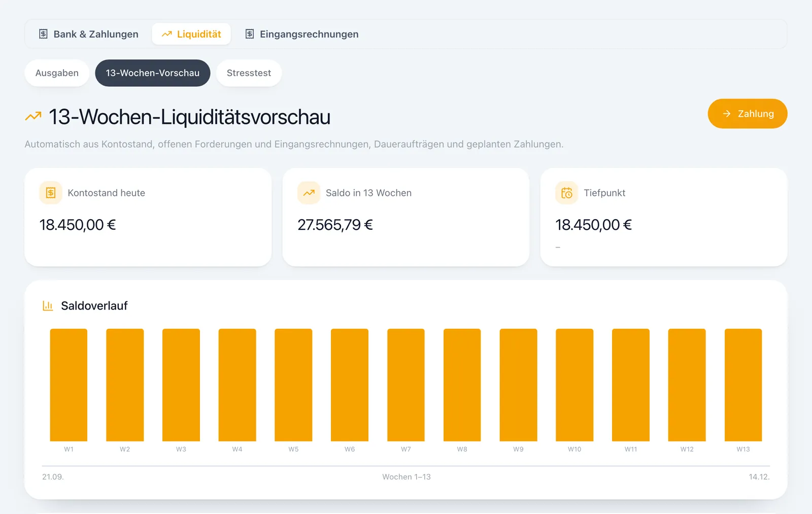Click the 27.565,79 € balance value
Image resolution: width=812 pixels, height=514 pixels.
[335, 225]
